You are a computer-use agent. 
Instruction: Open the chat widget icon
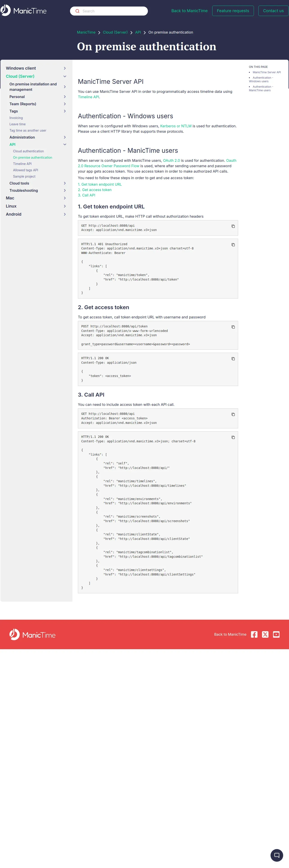click(277, 855)
